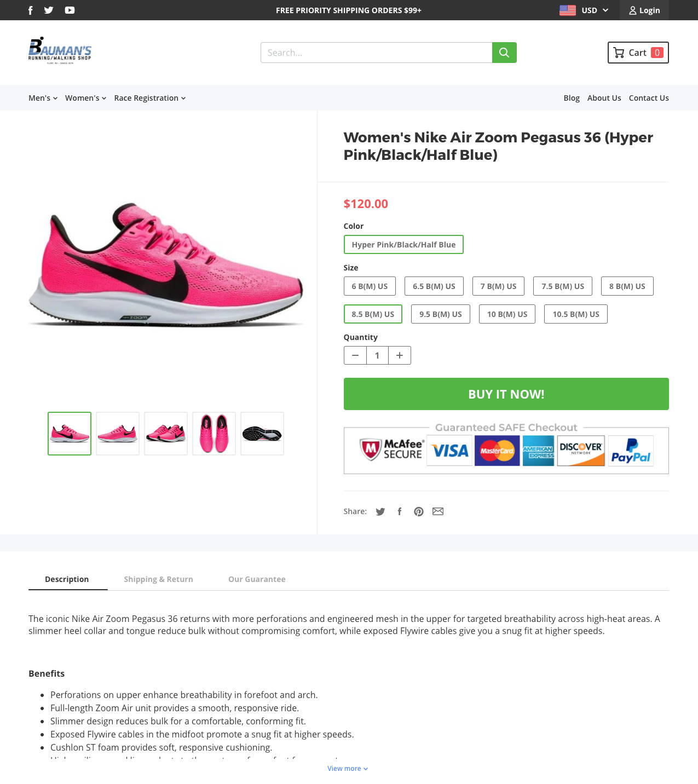Share product on Facebook below checkout

point(400,511)
